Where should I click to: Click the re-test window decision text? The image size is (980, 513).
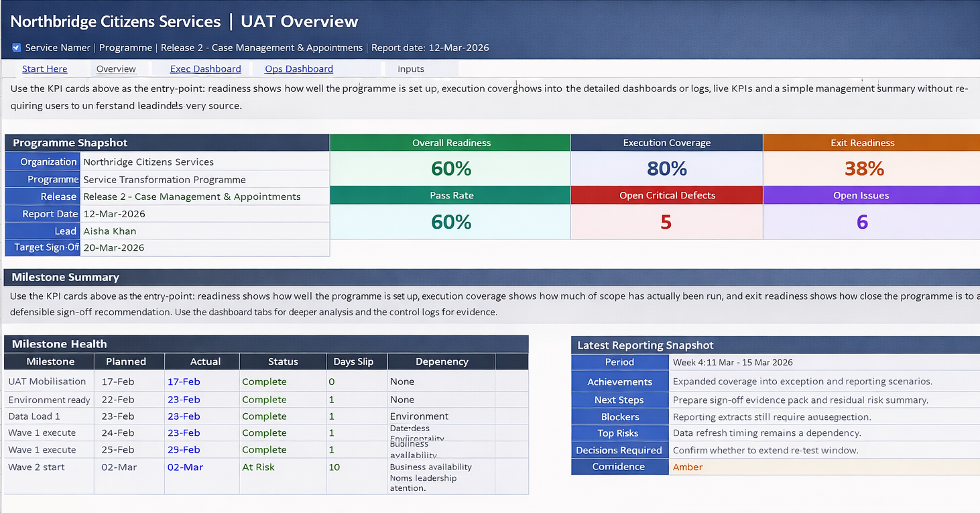765,450
